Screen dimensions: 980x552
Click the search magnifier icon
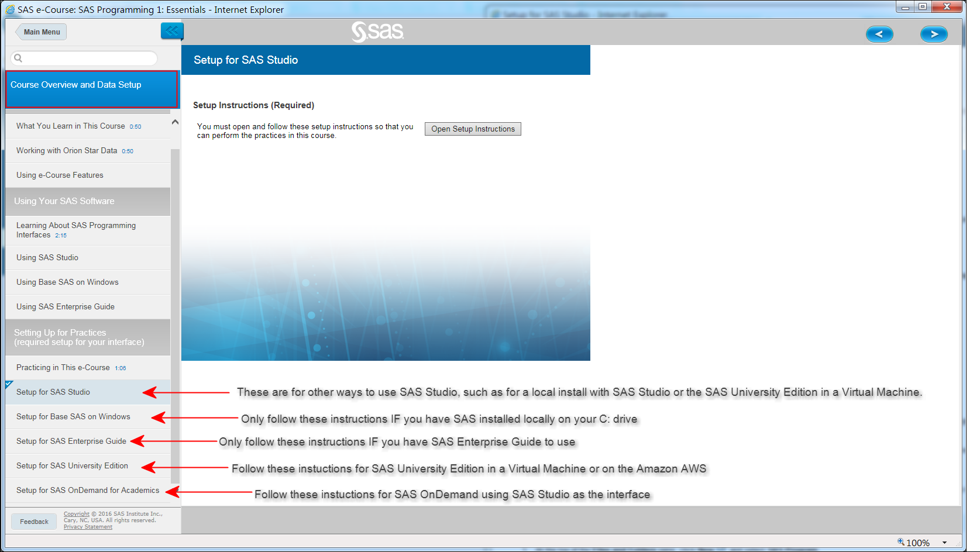pos(18,58)
